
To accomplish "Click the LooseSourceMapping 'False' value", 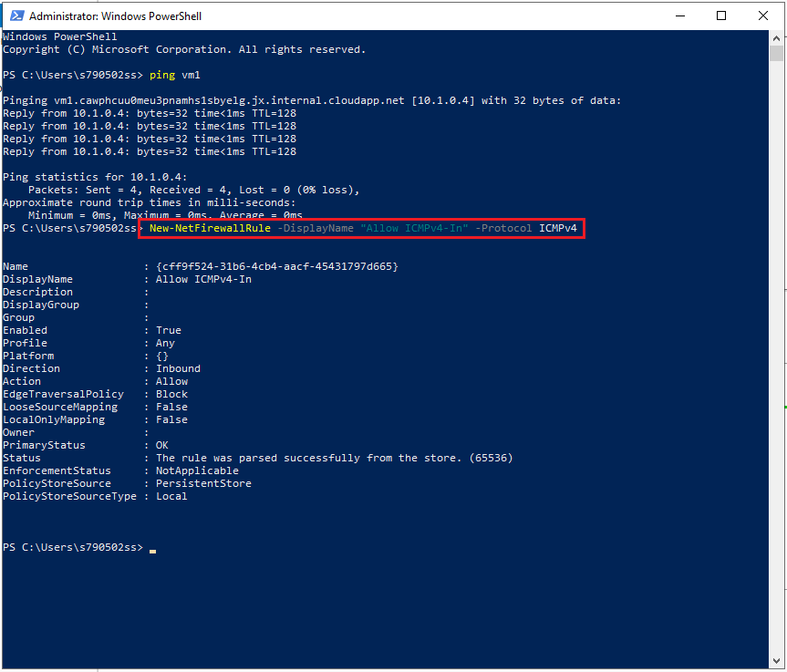I will point(171,407).
